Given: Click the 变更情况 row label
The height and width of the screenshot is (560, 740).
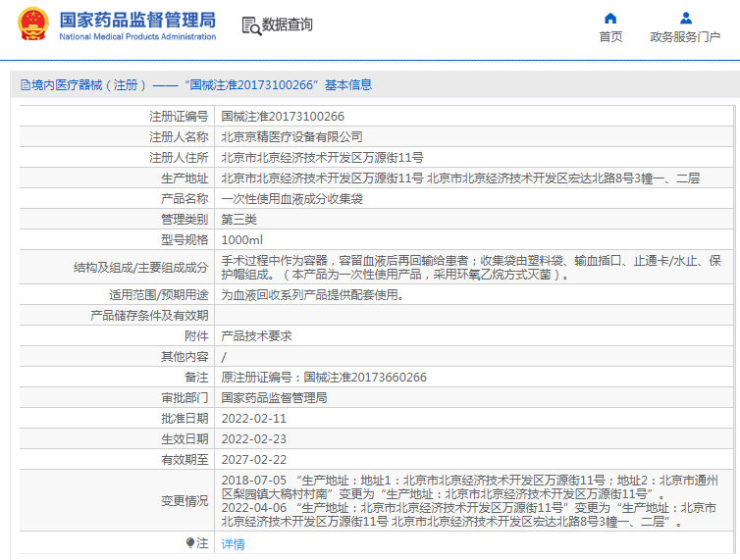Looking at the screenshot, I should tap(185, 501).
